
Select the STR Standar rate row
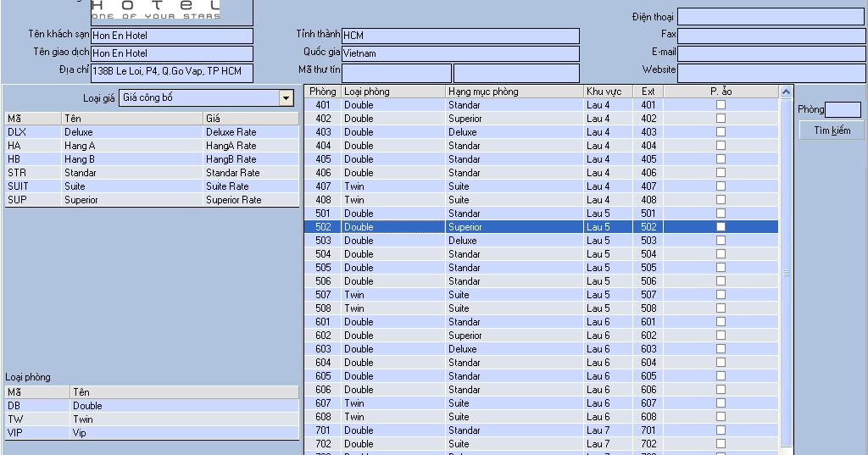click(x=153, y=173)
